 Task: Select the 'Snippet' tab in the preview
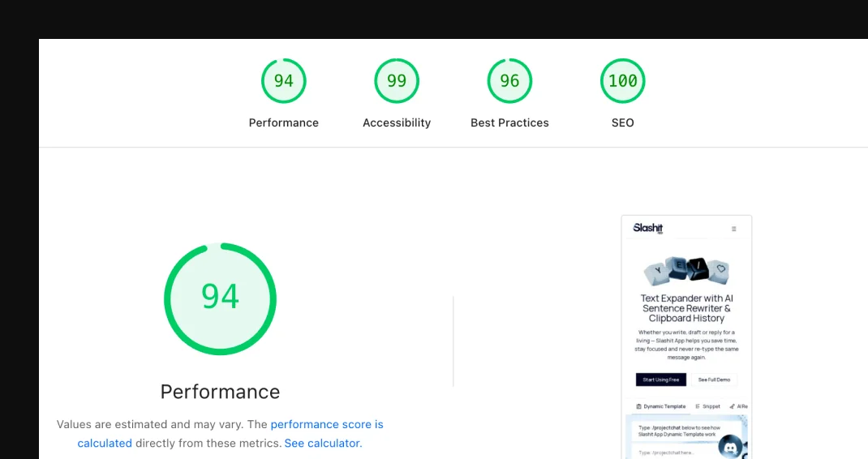pos(707,406)
